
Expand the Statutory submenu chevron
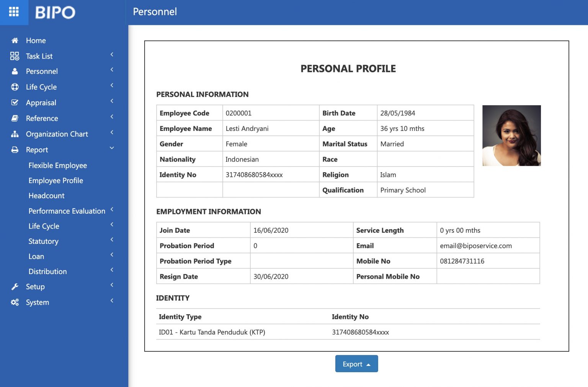coord(112,240)
